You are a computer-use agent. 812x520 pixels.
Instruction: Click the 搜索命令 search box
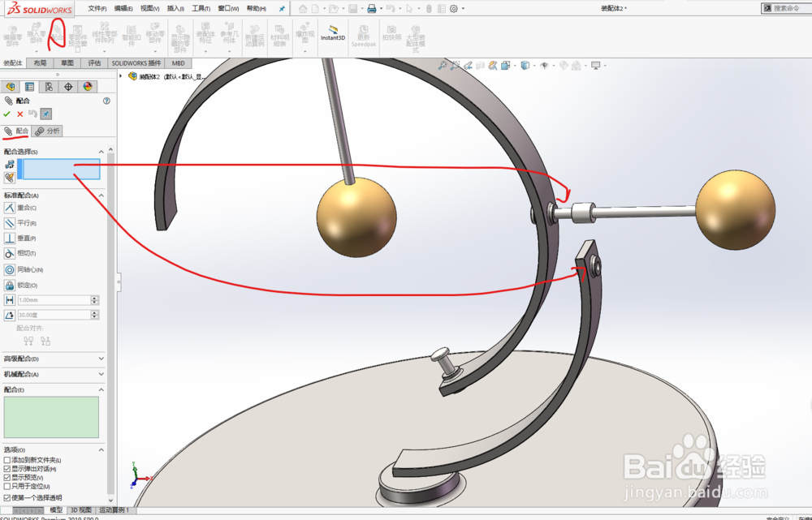pyautogui.click(x=786, y=8)
